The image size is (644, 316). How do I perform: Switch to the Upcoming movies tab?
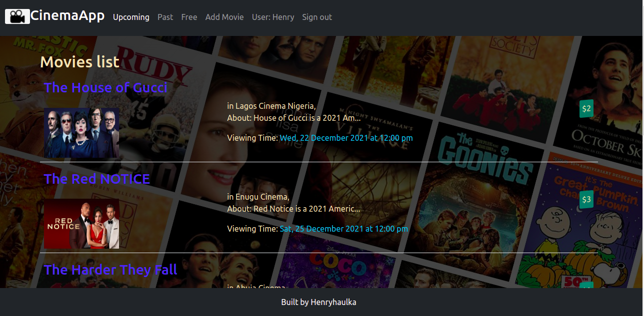(x=131, y=17)
